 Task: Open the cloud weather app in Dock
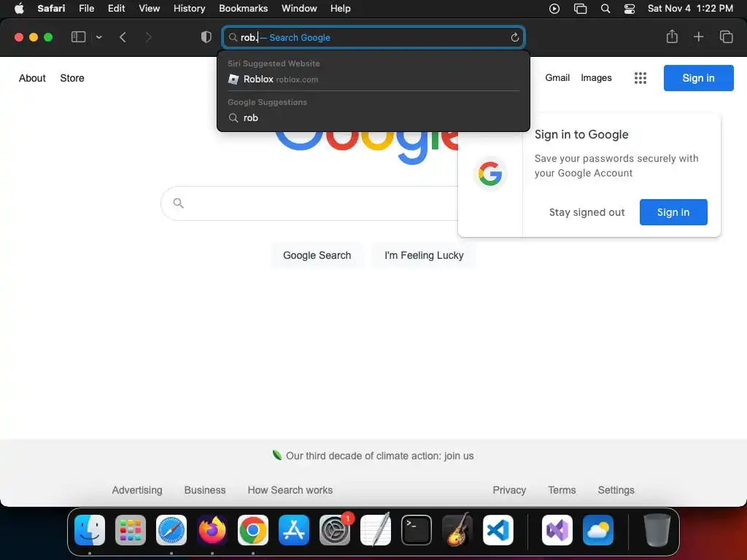598,530
